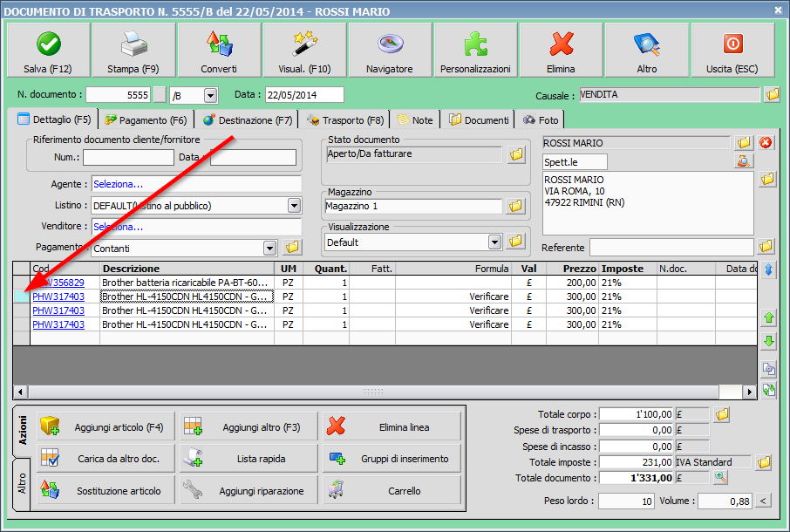The height and width of the screenshot is (532, 790).
Task: Click the small < button beside Volume
Action: 763,501
